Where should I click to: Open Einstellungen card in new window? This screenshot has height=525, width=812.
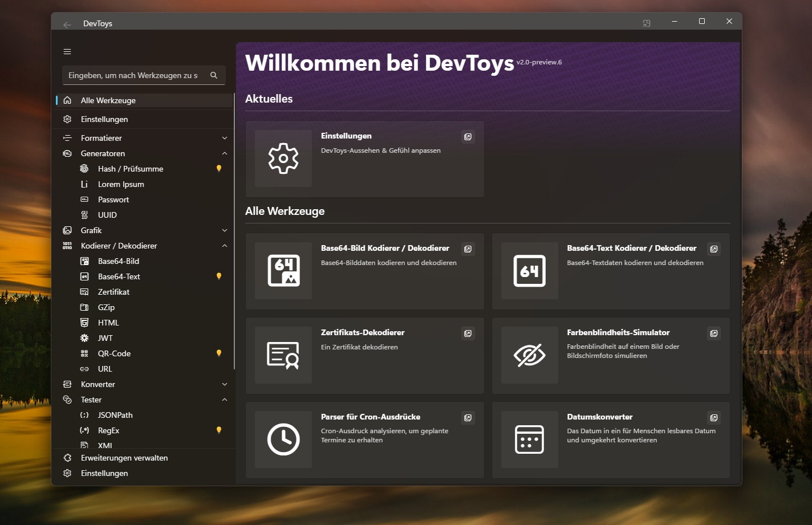(468, 137)
